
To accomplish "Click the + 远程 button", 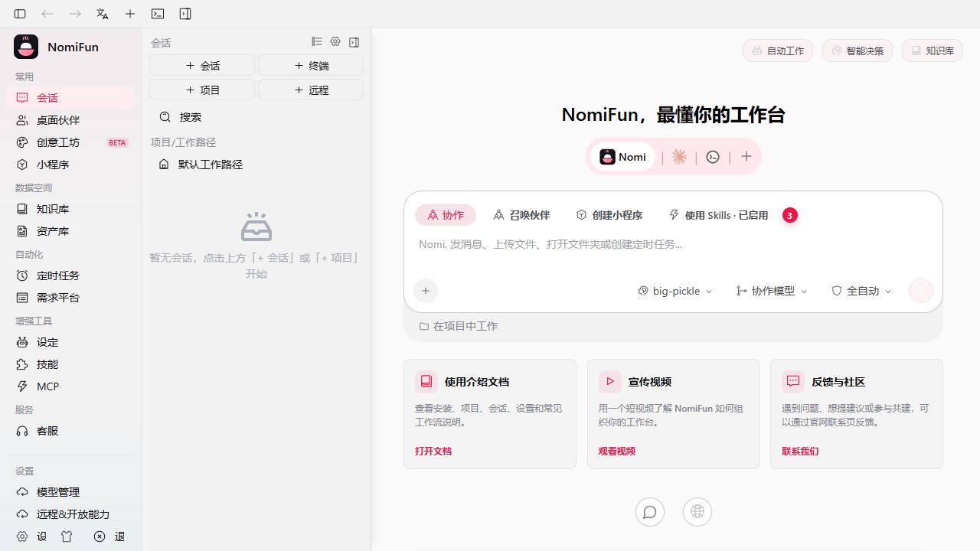I will (311, 90).
